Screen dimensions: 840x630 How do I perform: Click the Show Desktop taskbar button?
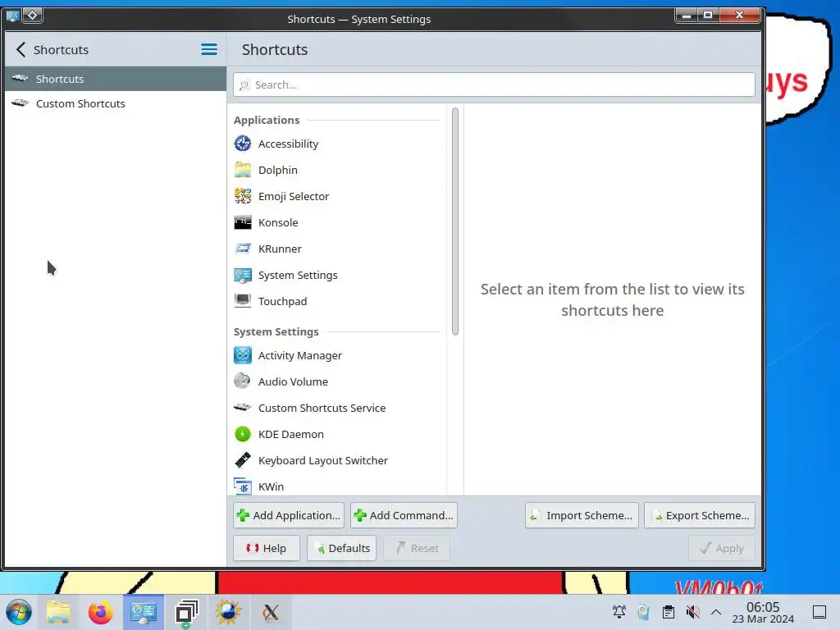pyautogui.click(x=819, y=612)
